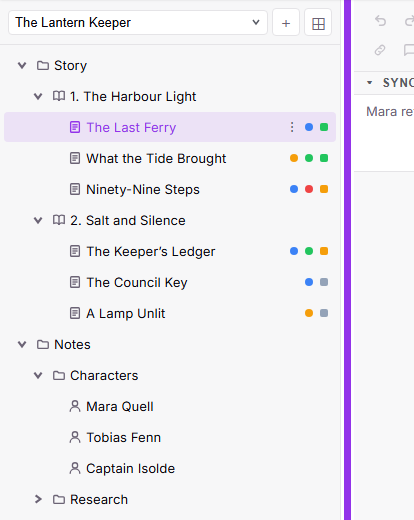Click scene icon of A Lamp Unlit
Viewport: 414px width, 520px height.
[75, 313]
